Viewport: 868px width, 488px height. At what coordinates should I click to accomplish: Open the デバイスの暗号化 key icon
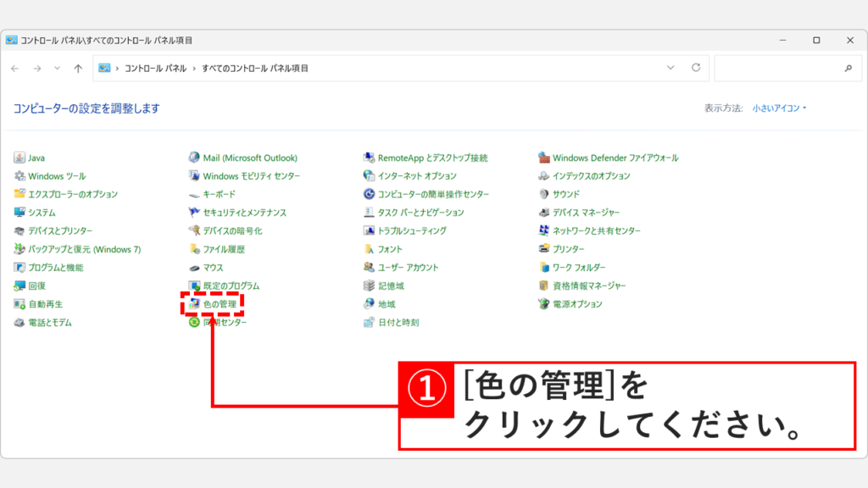[x=194, y=230]
